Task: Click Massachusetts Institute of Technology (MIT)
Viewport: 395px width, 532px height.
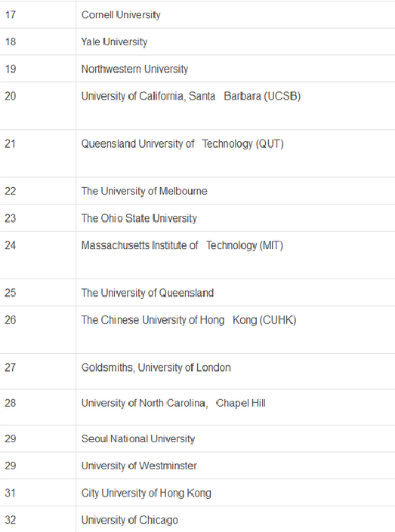Action: (182, 245)
